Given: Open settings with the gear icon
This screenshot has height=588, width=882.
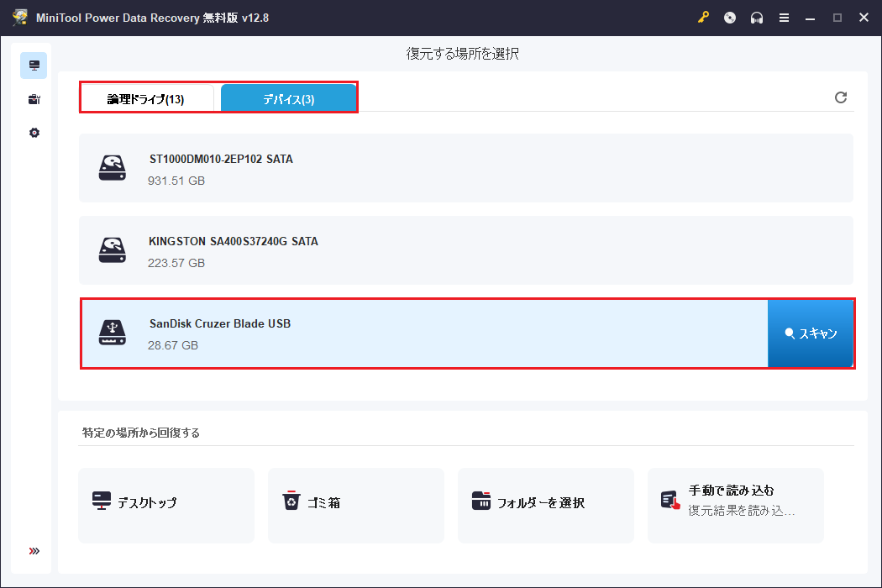Looking at the screenshot, I should coord(33,132).
